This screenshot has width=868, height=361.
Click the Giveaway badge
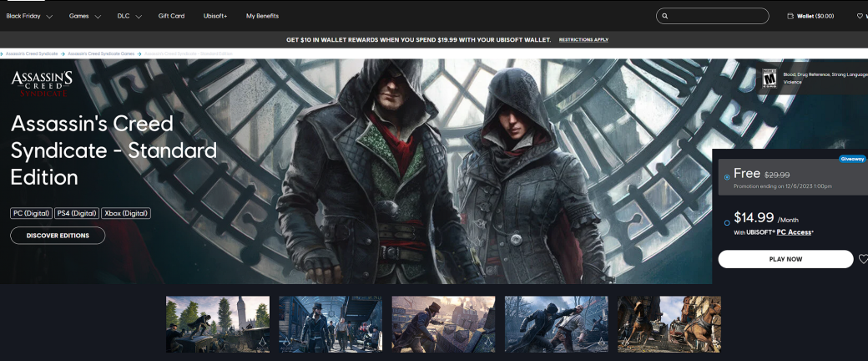[852, 159]
